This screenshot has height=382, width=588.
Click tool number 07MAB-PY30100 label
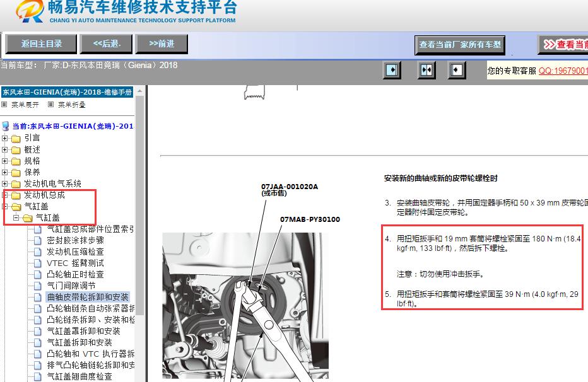point(310,219)
